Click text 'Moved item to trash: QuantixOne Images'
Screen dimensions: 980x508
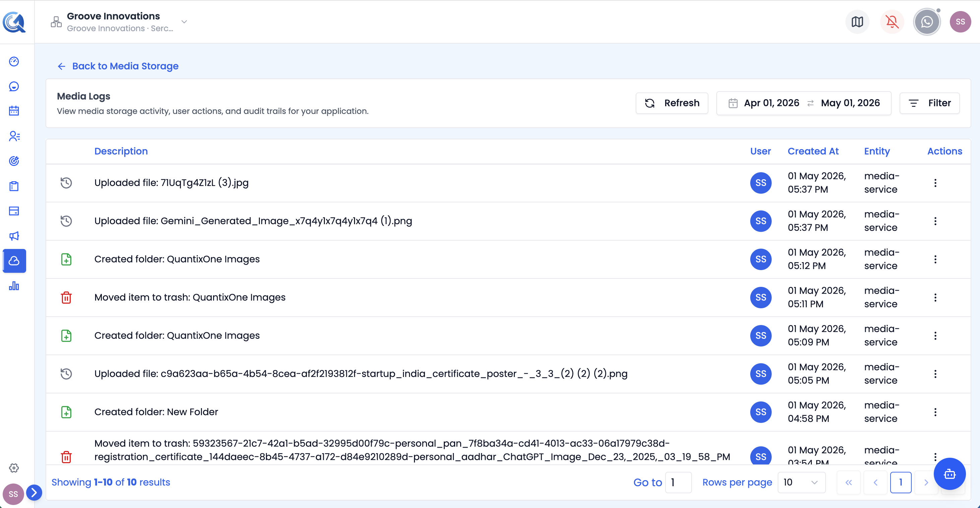point(190,298)
